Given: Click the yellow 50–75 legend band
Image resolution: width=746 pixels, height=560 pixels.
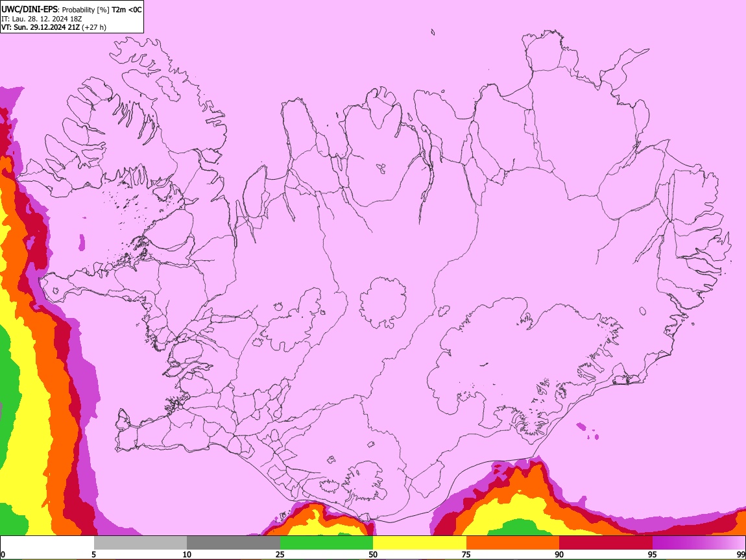Looking at the screenshot, I should [420, 543].
